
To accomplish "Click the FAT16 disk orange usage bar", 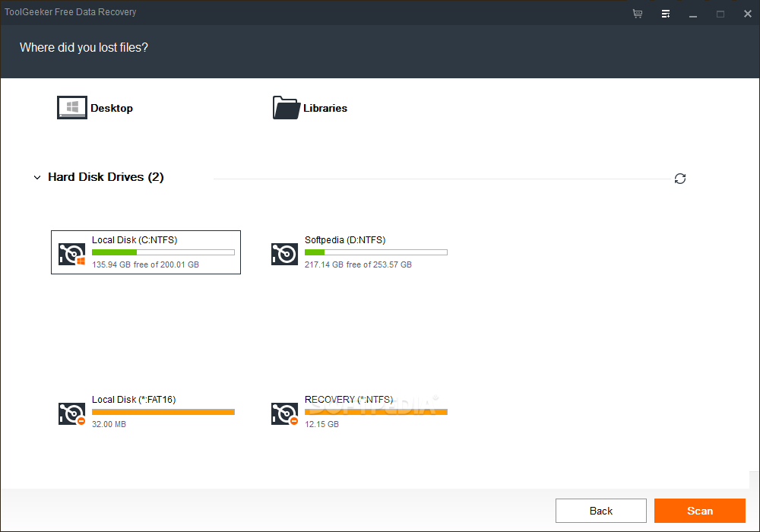I will click(163, 413).
